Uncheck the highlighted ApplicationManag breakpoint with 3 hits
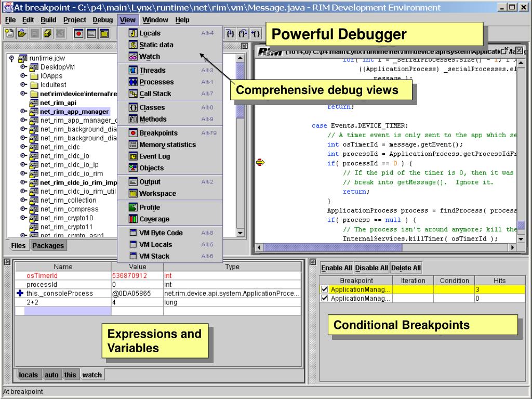 (x=325, y=289)
